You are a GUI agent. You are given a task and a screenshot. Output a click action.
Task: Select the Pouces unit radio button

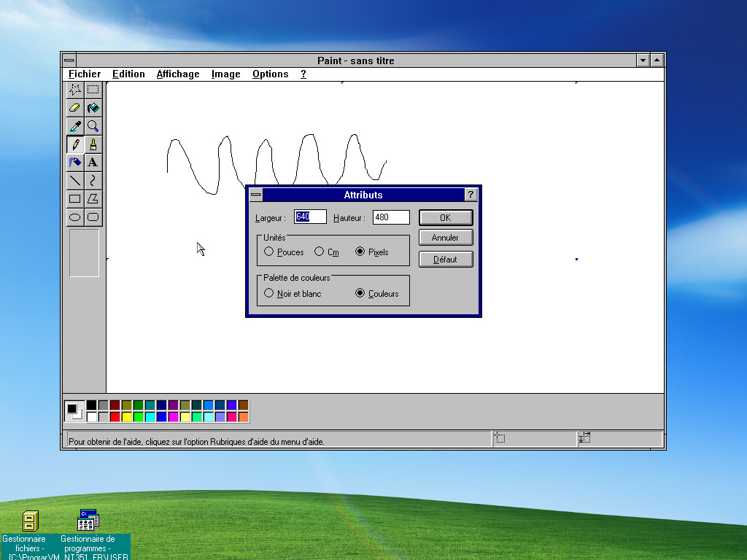tap(268, 251)
